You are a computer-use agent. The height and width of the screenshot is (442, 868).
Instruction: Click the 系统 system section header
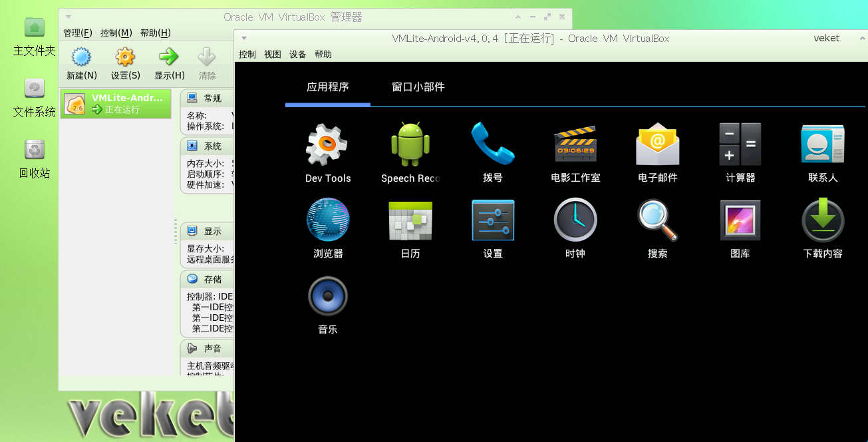(207, 146)
